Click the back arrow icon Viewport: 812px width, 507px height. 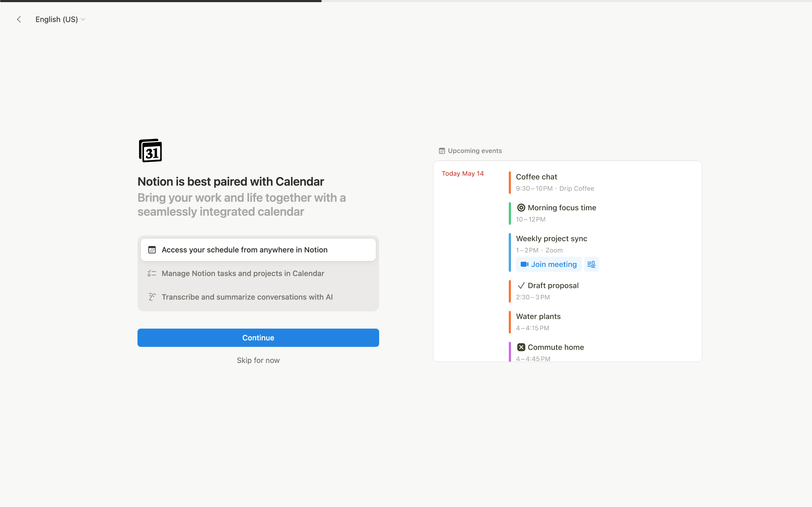pyautogui.click(x=19, y=19)
